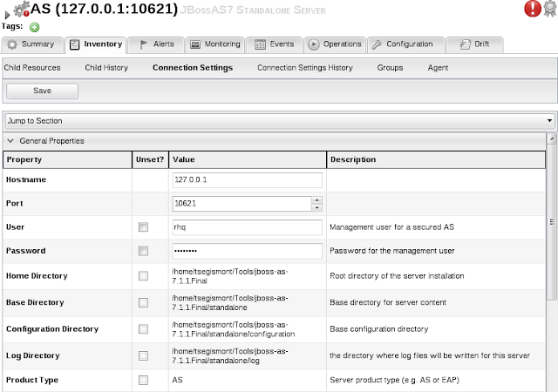
Task: Click the flag icon on Alerts tab
Action: tap(143, 44)
